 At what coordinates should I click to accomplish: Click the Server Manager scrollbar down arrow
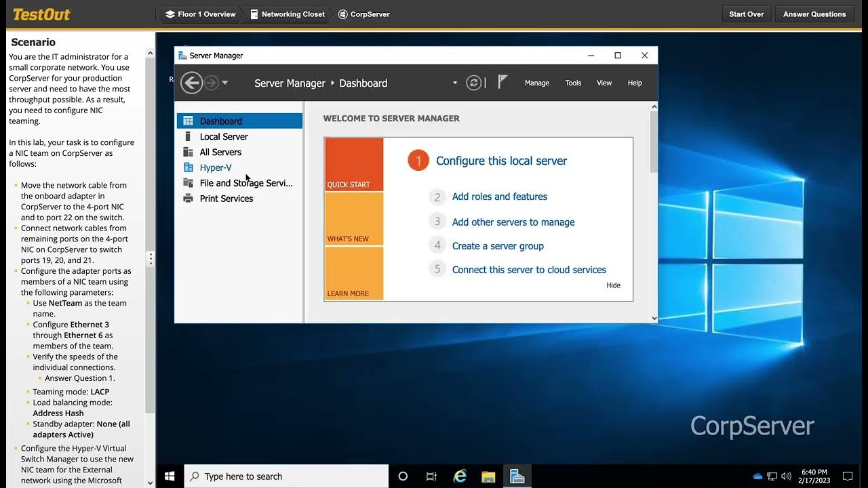654,318
